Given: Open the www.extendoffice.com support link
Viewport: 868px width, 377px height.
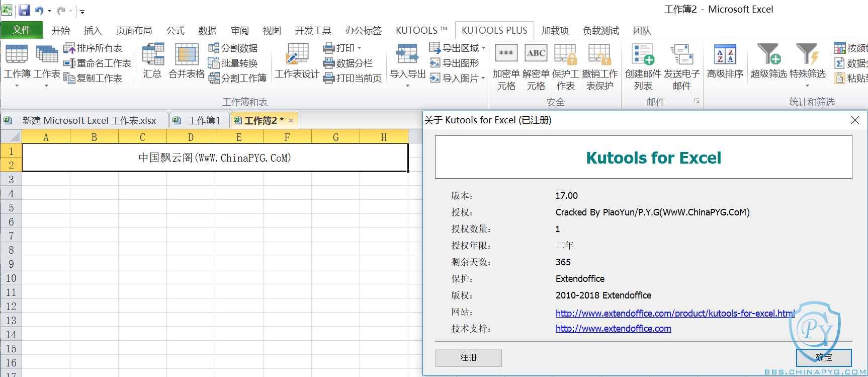Looking at the screenshot, I should click(614, 328).
